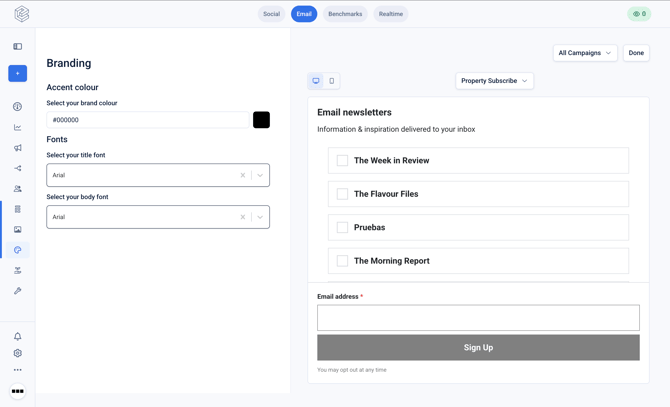Click the Done button
The height and width of the screenshot is (407, 670).
pyautogui.click(x=636, y=53)
